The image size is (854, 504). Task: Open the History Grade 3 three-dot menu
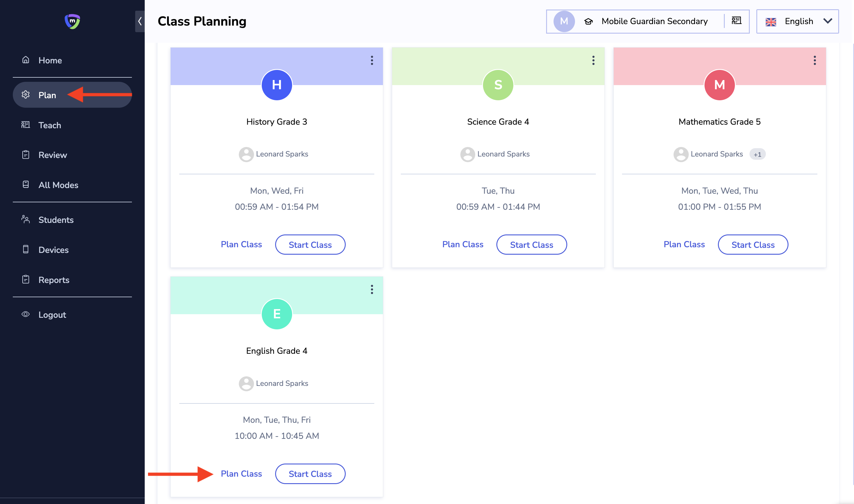[x=372, y=60]
